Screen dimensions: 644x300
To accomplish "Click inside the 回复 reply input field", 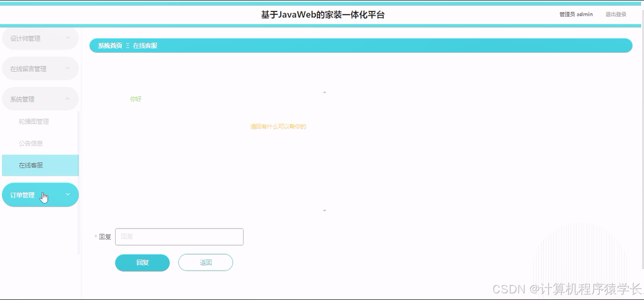I will [179, 237].
